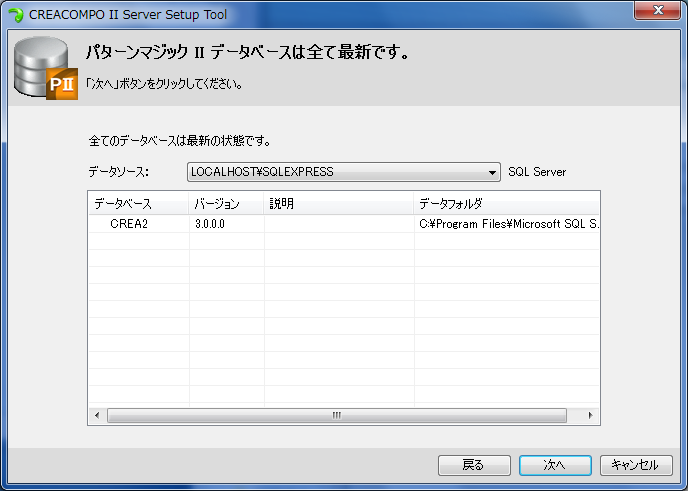Click the horizontal scrollbar thumb
688x491 pixels.
click(336, 415)
